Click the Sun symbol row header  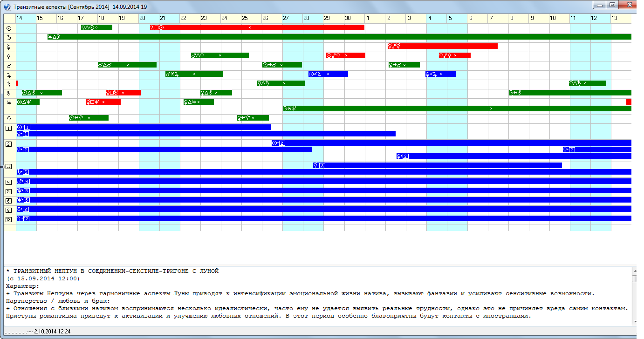point(8,28)
